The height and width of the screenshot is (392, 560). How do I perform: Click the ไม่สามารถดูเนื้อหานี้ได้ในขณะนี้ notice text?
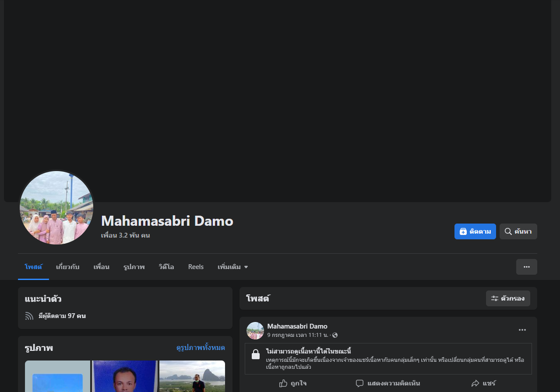click(x=309, y=351)
